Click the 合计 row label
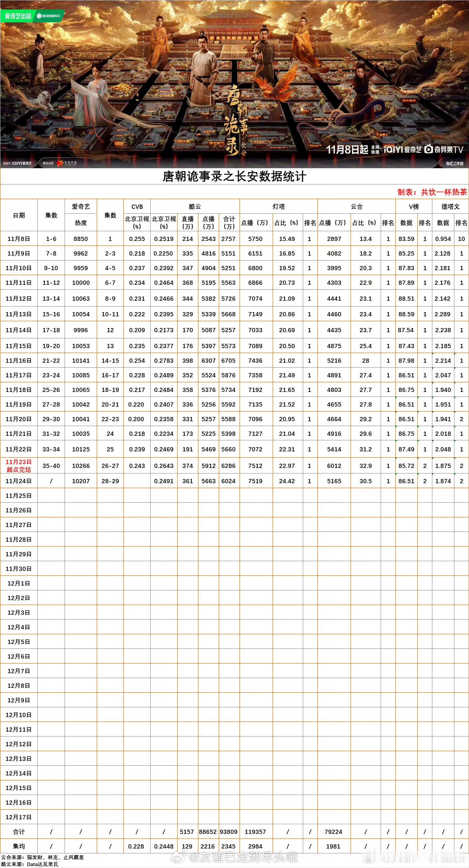This screenshot has height=868, width=469. [x=19, y=832]
